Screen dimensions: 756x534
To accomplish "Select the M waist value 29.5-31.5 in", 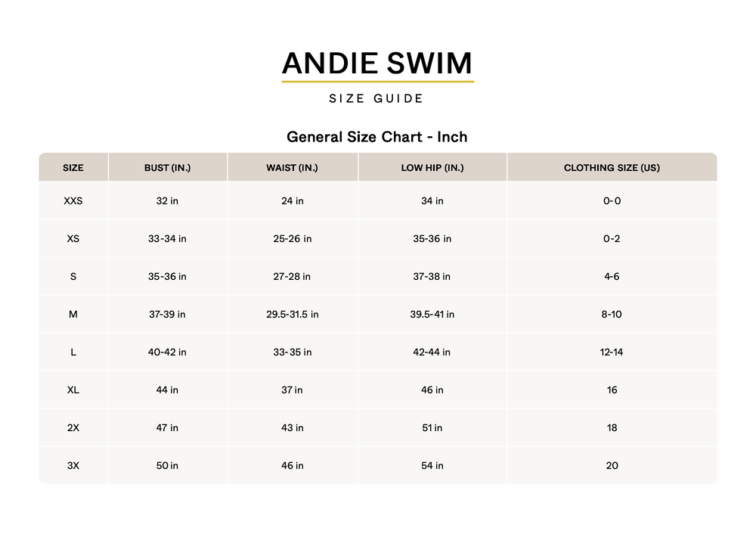I will click(292, 314).
